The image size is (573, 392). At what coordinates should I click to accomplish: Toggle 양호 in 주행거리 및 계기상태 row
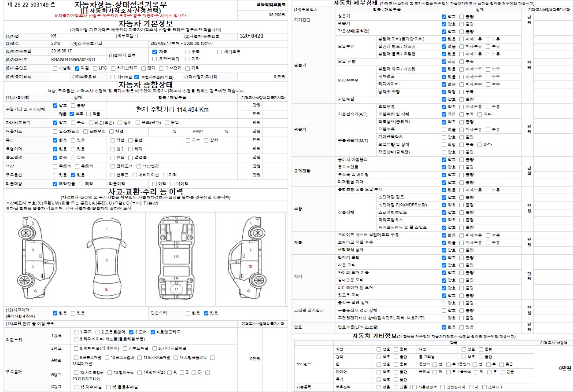pyautogui.click(x=55, y=106)
